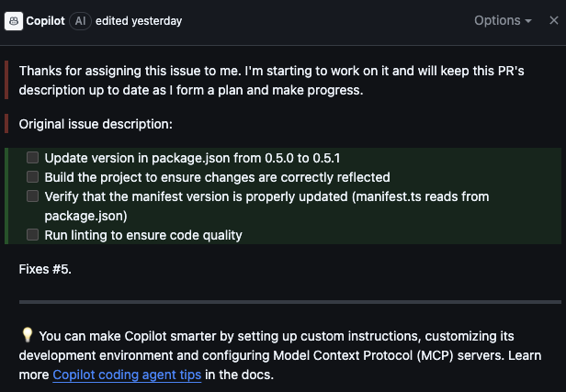Click the Copilot author name
This screenshot has height=392, width=566.
click(x=46, y=21)
